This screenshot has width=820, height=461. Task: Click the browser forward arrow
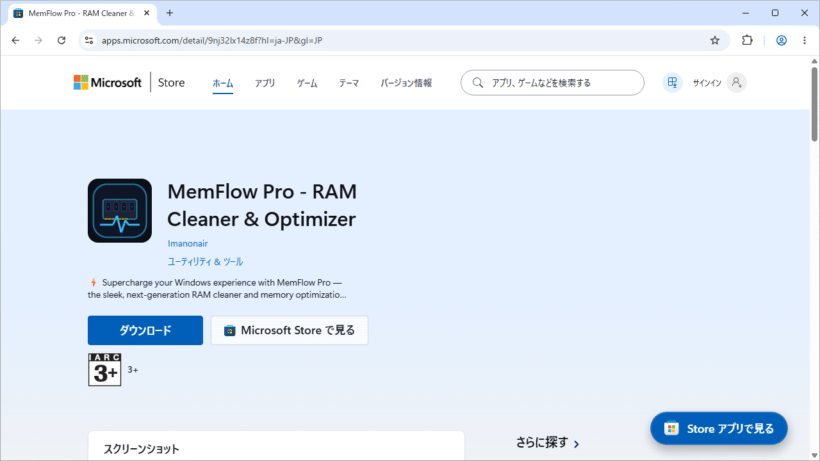38,40
